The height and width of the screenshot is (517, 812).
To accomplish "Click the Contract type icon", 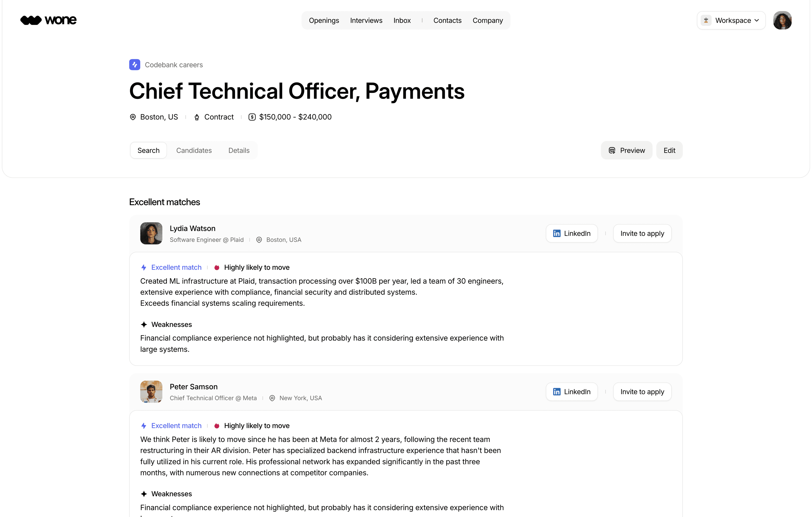I will click(x=197, y=117).
